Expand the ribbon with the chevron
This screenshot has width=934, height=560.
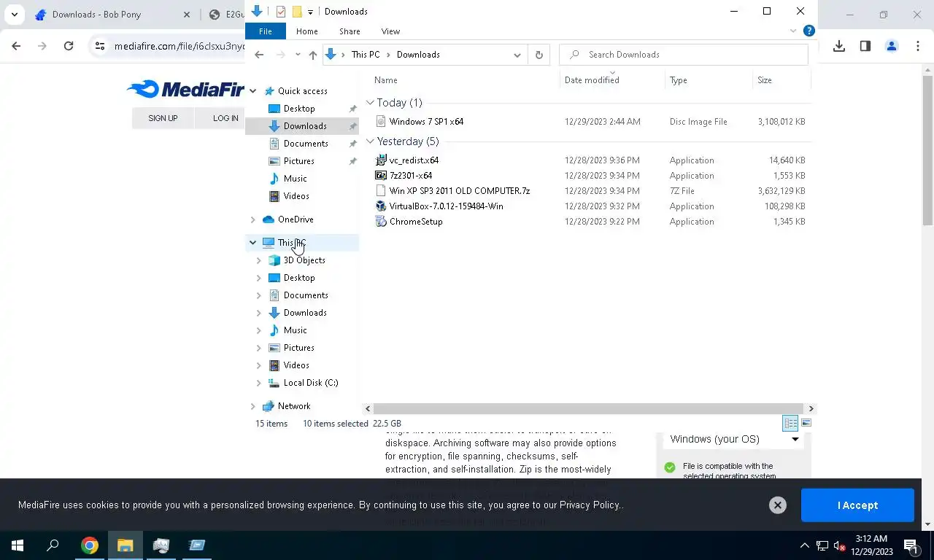[x=793, y=31]
